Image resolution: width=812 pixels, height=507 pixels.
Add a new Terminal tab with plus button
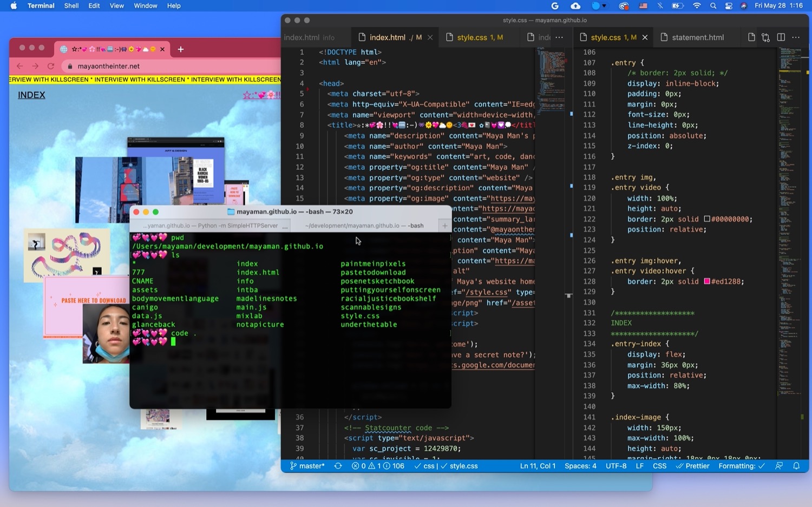[444, 226]
